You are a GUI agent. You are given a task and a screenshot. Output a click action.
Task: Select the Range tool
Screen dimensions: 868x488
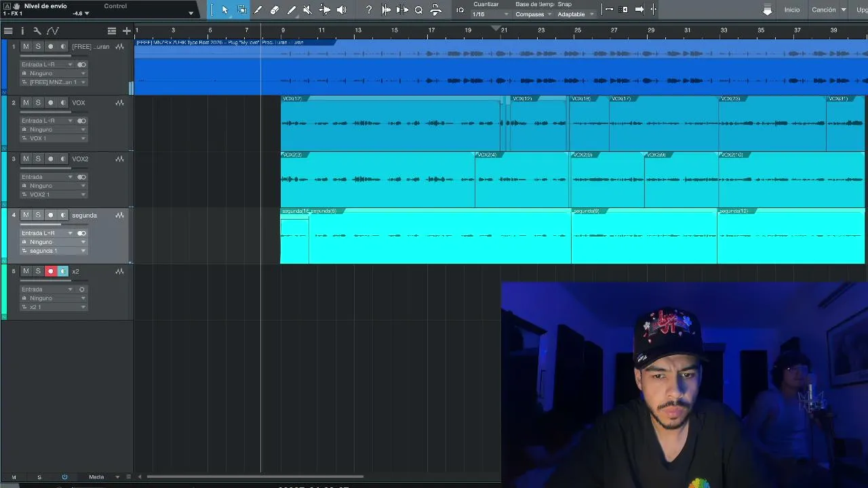click(242, 9)
